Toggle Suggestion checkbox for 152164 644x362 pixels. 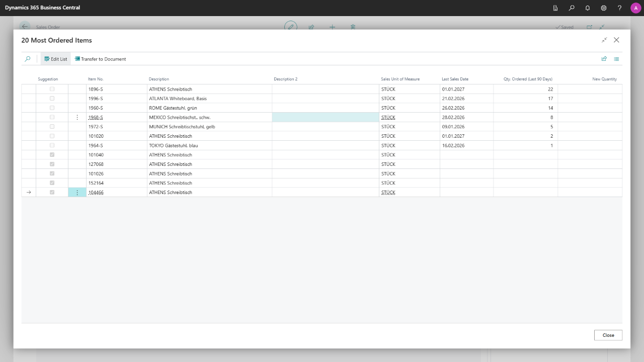(x=52, y=183)
